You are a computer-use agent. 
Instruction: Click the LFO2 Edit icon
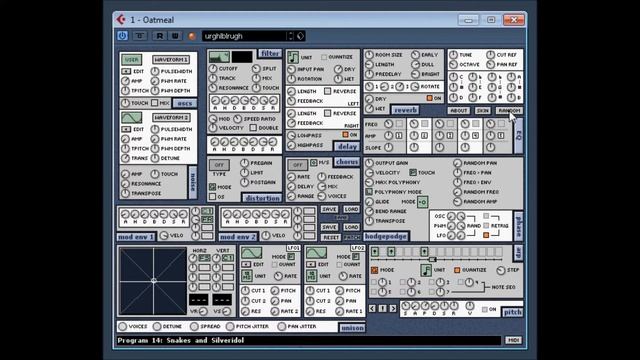311,264
